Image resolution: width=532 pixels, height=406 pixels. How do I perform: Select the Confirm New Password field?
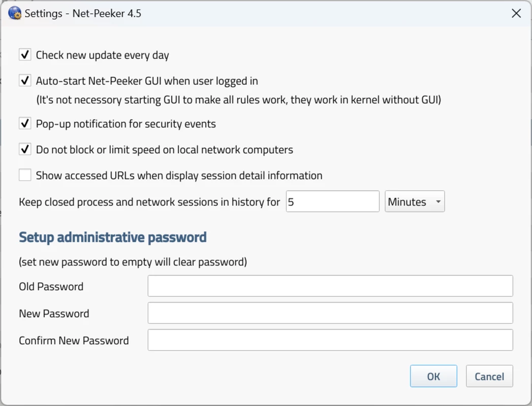330,340
